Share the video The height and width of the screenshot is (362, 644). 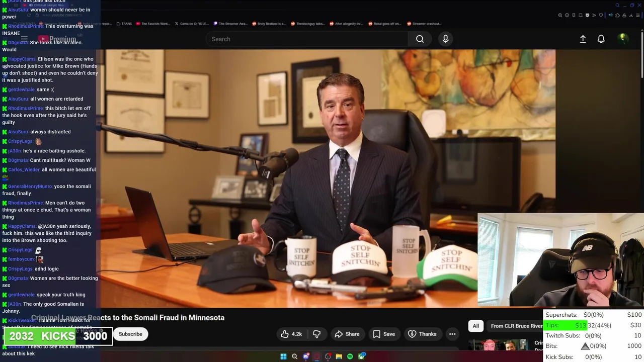(347, 334)
